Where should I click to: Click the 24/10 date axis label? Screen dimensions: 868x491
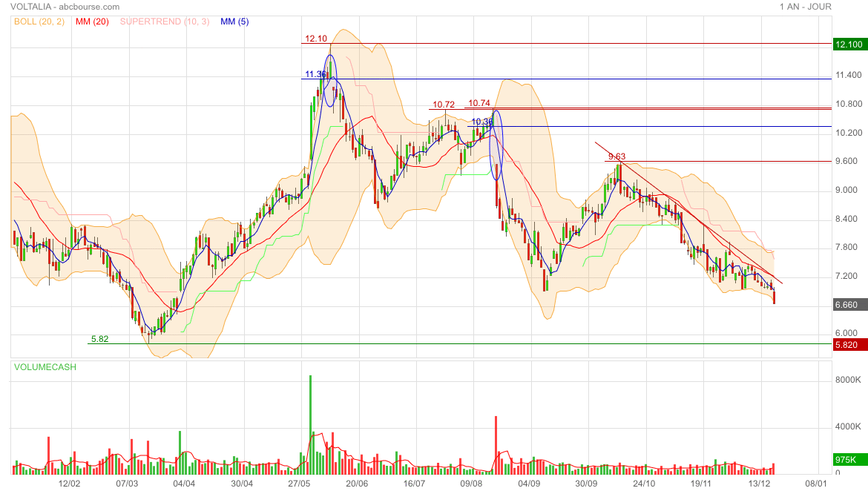pos(645,484)
